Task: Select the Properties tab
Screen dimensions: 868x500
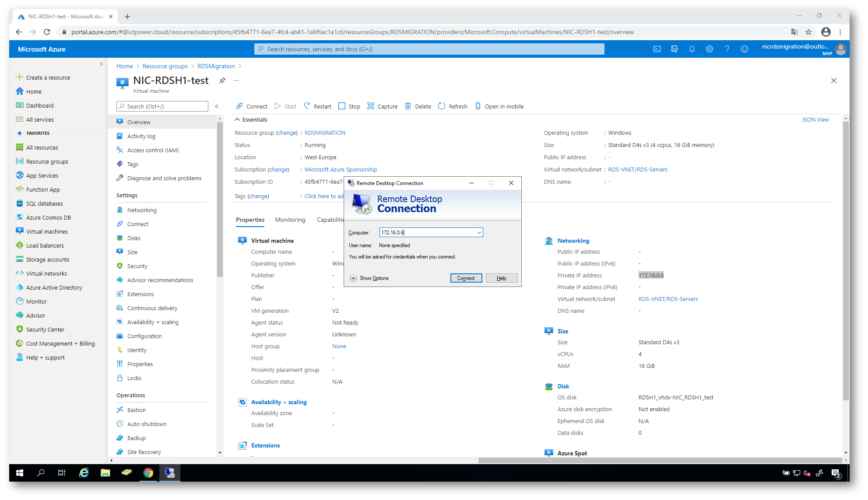Action: point(250,220)
